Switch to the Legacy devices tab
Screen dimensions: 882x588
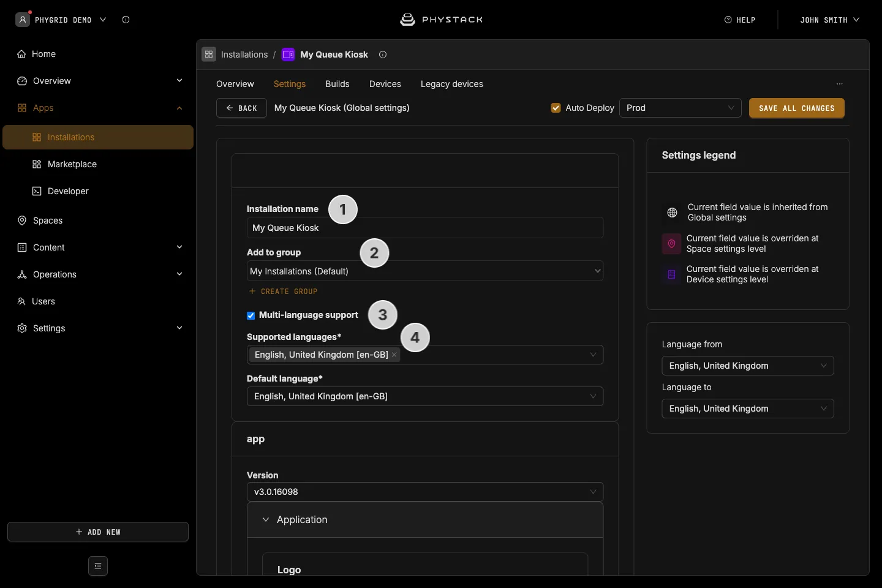coord(452,84)
